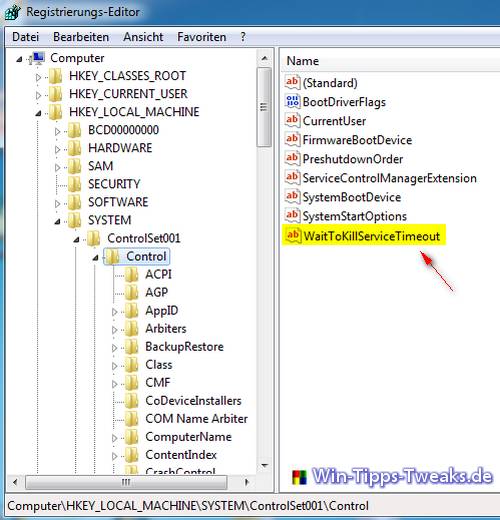The image size is (500, 520).
Task: Click the tree horizontal scrollbar thumb
Action: pos(126,482)
